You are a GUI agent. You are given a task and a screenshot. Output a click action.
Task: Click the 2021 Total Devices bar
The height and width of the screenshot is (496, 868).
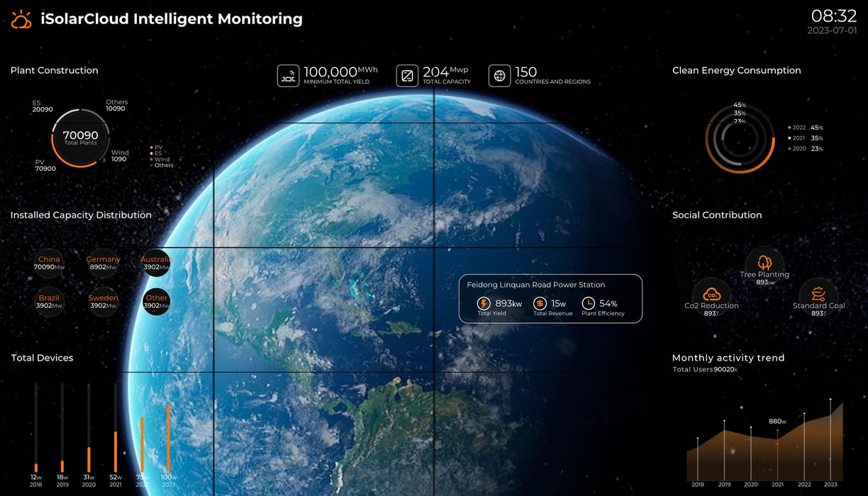(x=115, y=427)
